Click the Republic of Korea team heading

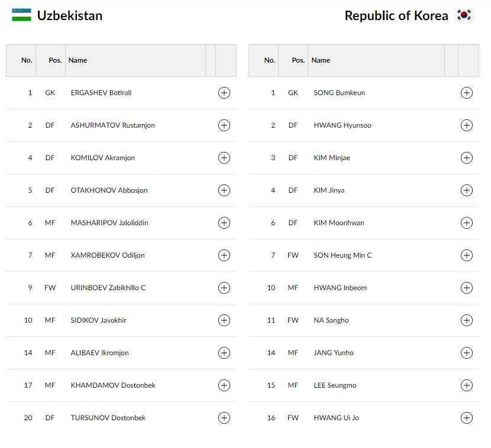point(396,16)
